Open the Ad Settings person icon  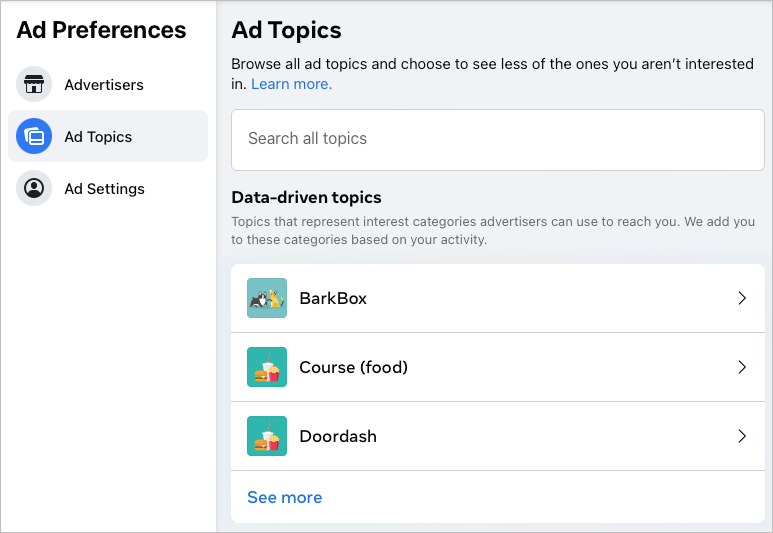34,189
